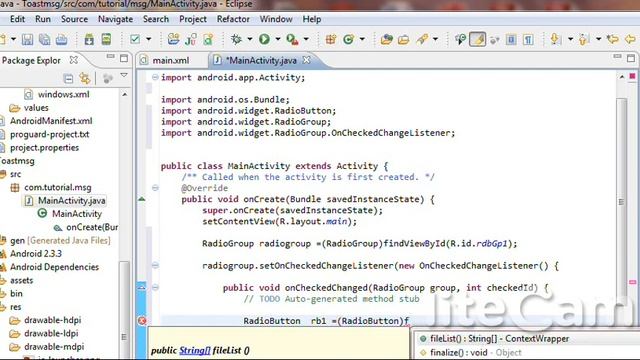640x360 pixels.
Task: Select MainActivity.java in the tree
Action: tap(71, 200)
